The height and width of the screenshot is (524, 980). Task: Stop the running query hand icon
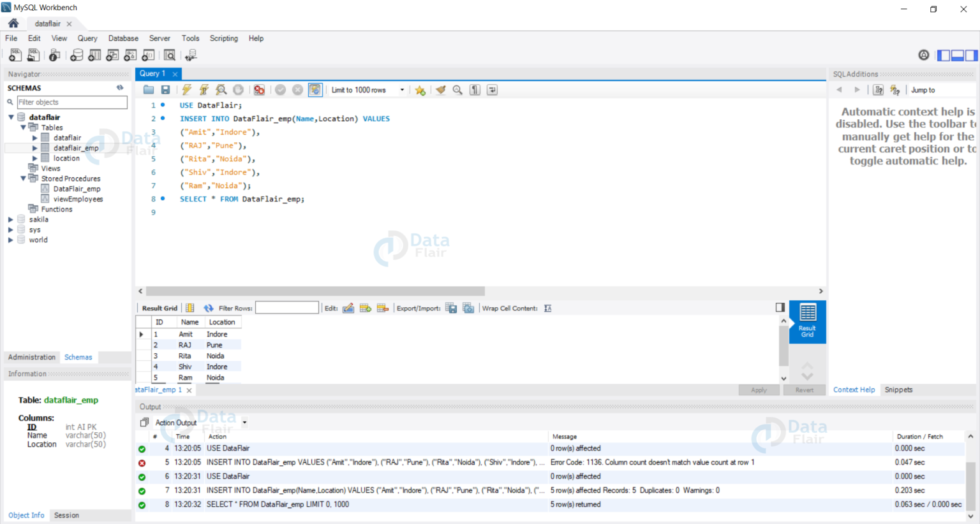[238, 90]
